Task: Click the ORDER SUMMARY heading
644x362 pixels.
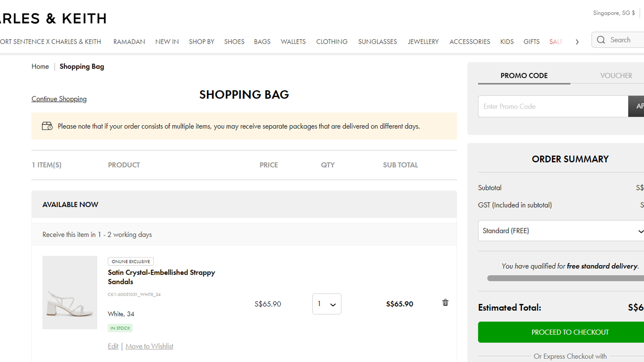Action: (x=570, y=159)
